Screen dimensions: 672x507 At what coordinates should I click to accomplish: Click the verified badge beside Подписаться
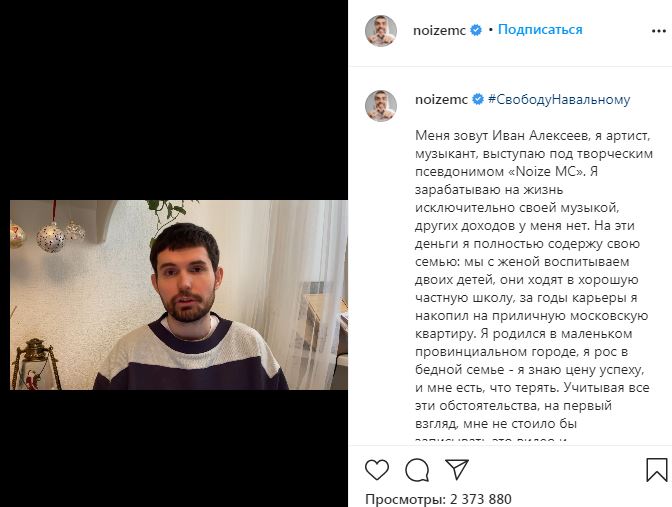pos(476,30)
